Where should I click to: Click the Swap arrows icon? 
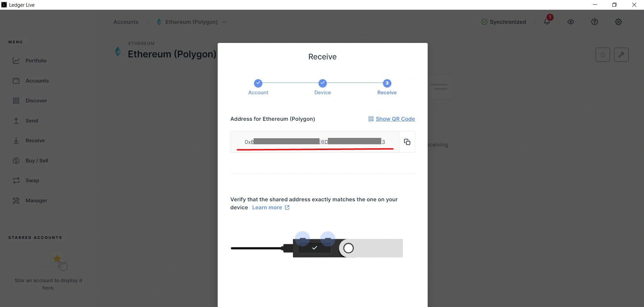click(x=16, y=181)
